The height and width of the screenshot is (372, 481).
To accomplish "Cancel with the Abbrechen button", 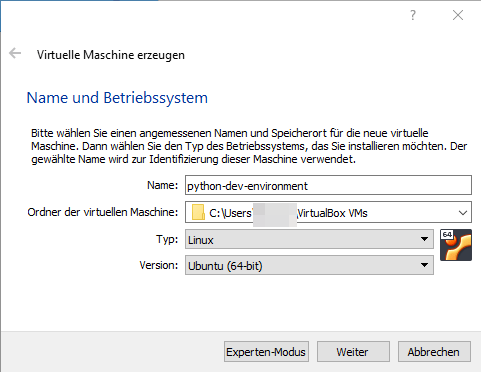I will [x=434, y=352].
